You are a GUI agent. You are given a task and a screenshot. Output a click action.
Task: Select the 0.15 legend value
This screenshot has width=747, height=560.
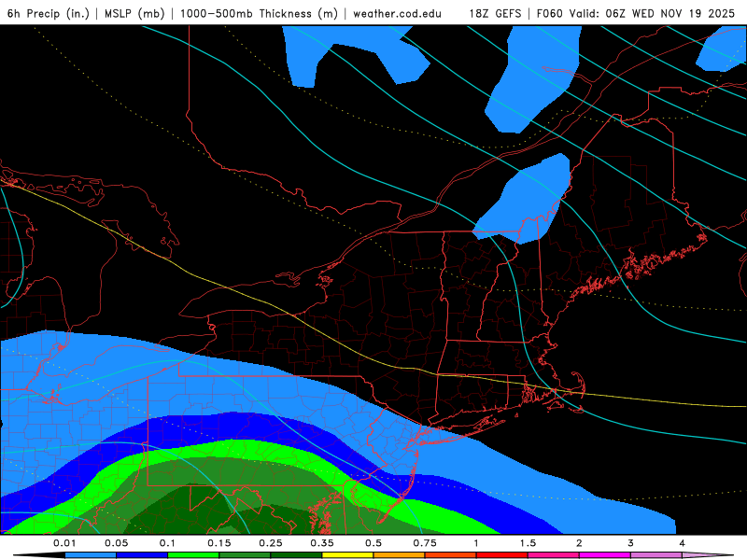[x=219, y=543]
